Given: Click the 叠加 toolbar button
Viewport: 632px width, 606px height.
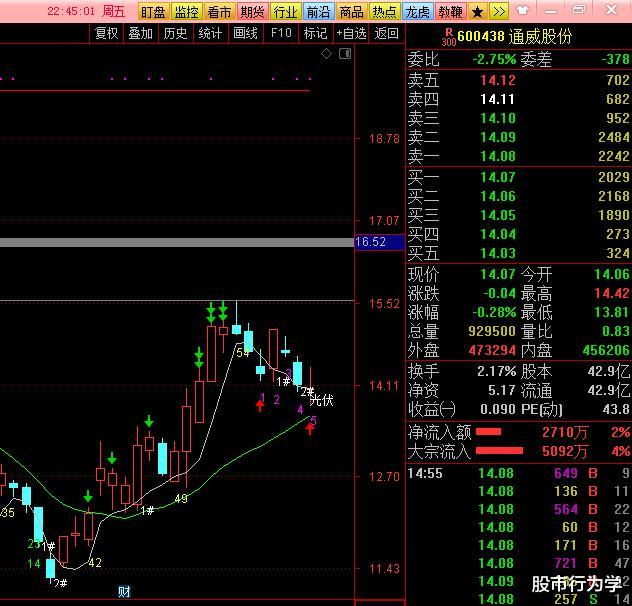Looking at the screenshot, I should pyautogui.click(x=141, y=33).
